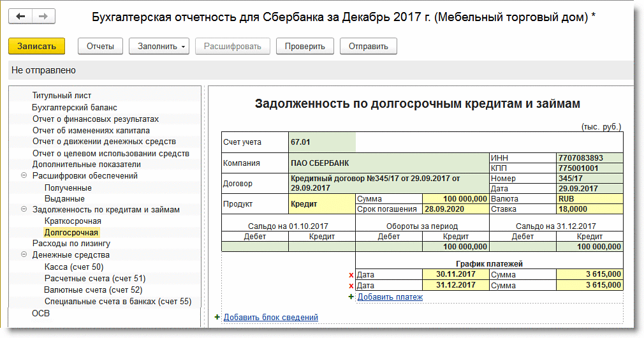Click the Срок погашения date field
This screenshot has width=644, height=338.
[x=455, y=209]
